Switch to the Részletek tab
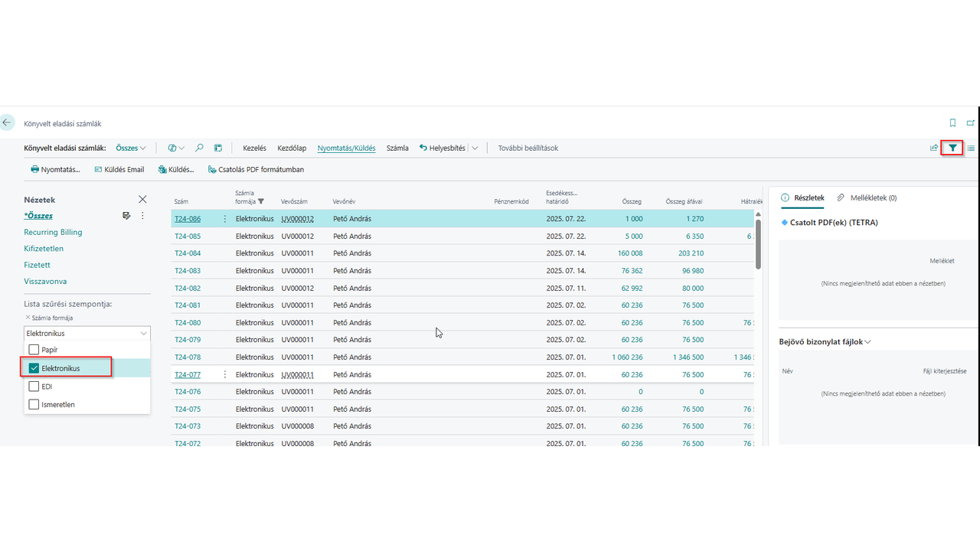980x551 pixels. [802, 197]
